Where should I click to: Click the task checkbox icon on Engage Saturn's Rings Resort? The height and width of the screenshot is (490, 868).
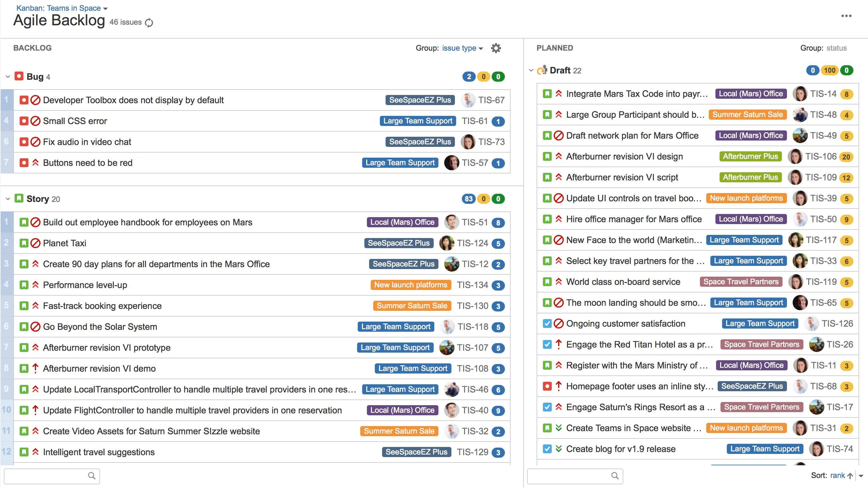tap(547, 407)
